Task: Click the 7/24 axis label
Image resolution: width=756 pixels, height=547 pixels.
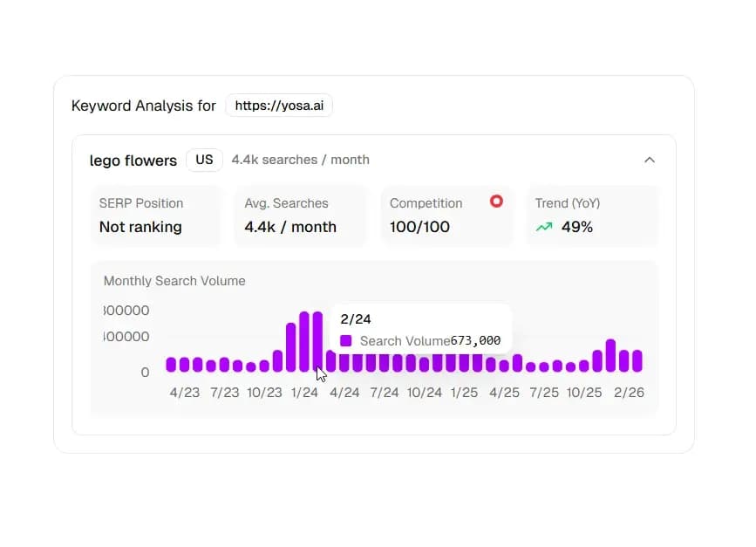Action: coord(385,393)
